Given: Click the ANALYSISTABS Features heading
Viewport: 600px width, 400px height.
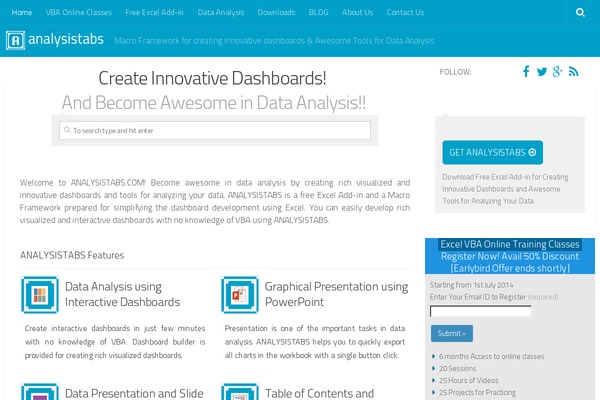Looking at the screenshot, I should [72, 255].
